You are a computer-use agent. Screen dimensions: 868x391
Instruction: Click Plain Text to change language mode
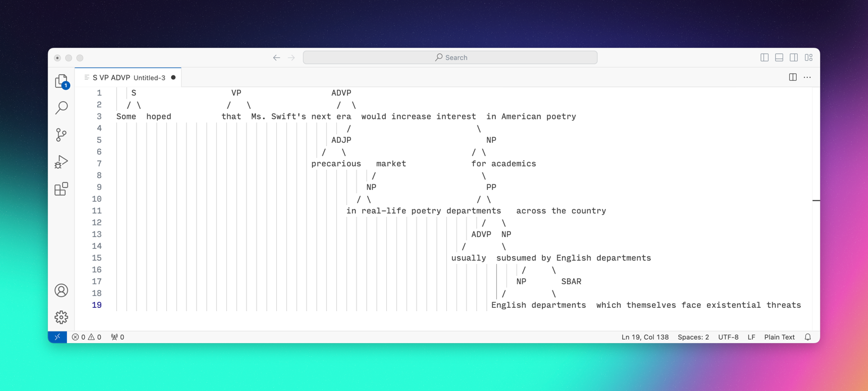[779, 337]
